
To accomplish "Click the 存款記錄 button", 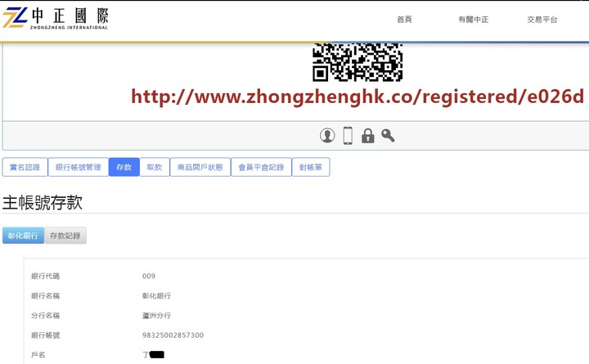I will point(65,236).
